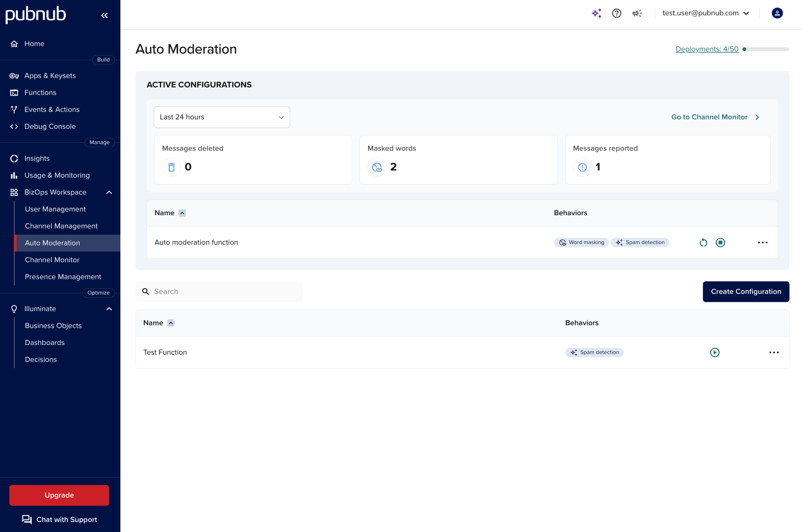Collapse the Illuminate section

pyautogui.click(x=109, y=309)
